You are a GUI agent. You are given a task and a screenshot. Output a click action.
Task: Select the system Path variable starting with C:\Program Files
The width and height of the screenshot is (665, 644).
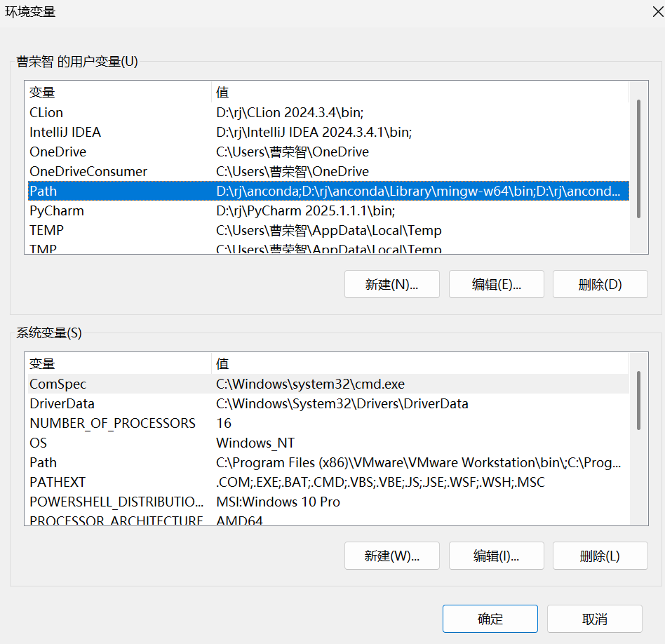tap(329, 462)
